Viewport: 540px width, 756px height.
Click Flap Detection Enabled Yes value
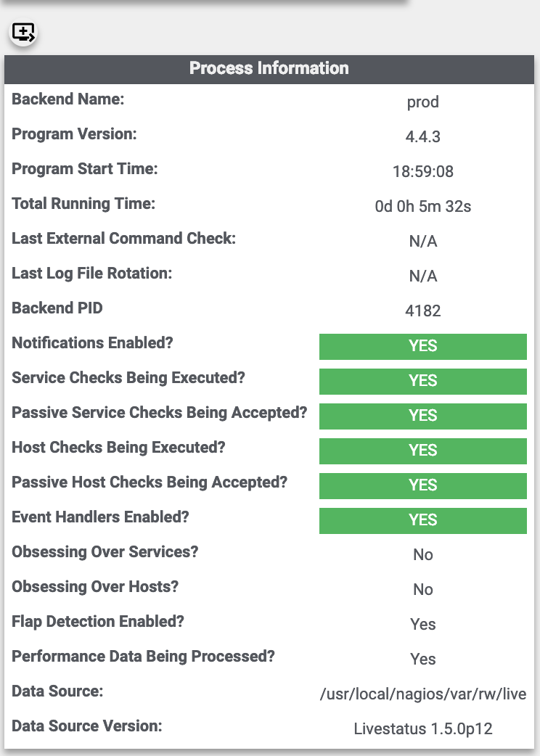pos(422,625)
